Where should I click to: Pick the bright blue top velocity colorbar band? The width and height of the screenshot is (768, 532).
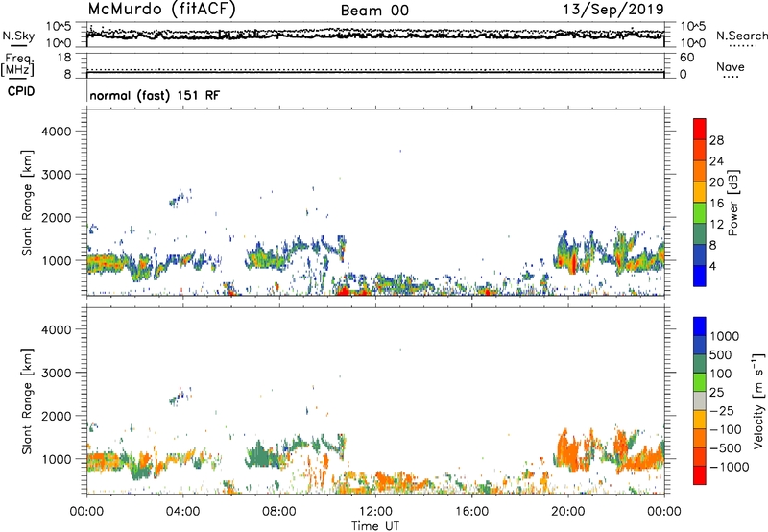[700, 326]
